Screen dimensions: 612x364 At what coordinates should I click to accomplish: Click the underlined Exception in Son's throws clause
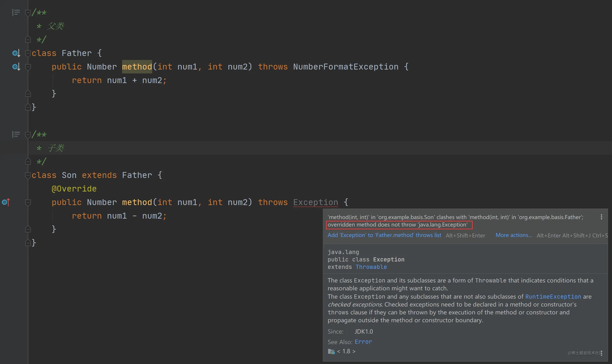(316, 202)
